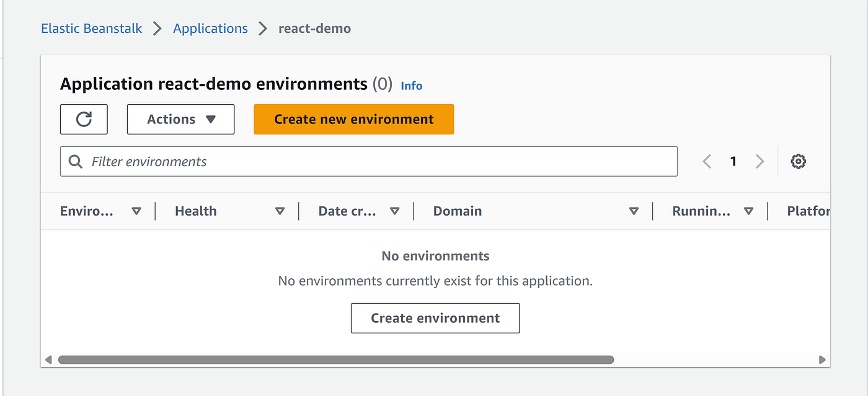Open Applications breadcrumb link
Viewport: 868px width, 396px height.
click(x=210, y=29)
